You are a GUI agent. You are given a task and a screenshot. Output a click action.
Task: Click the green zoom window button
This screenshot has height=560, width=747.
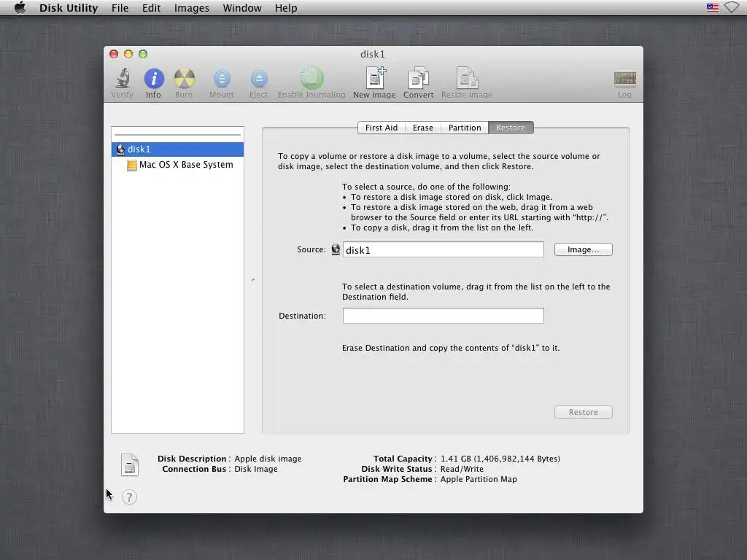pos(143,54)
